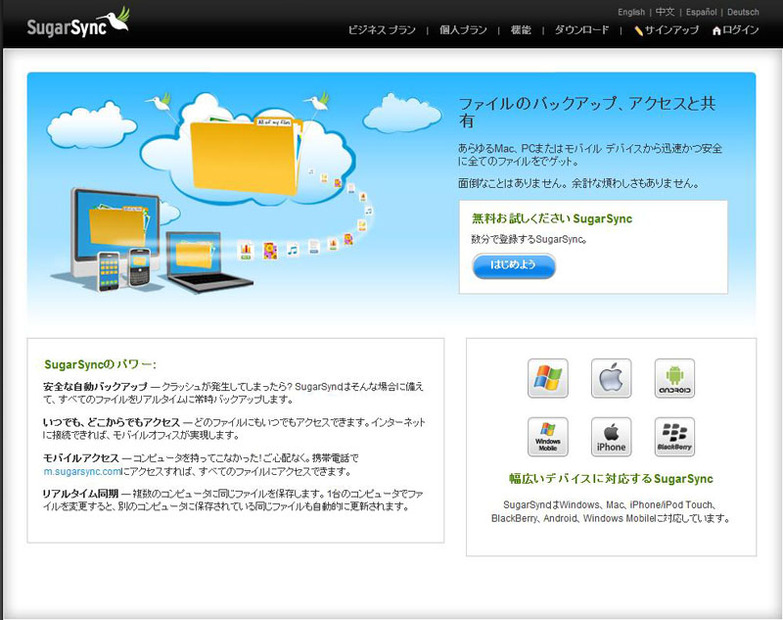Click the SugarSyncのパワー heading
Screen dimensions: 783x620
100,364
